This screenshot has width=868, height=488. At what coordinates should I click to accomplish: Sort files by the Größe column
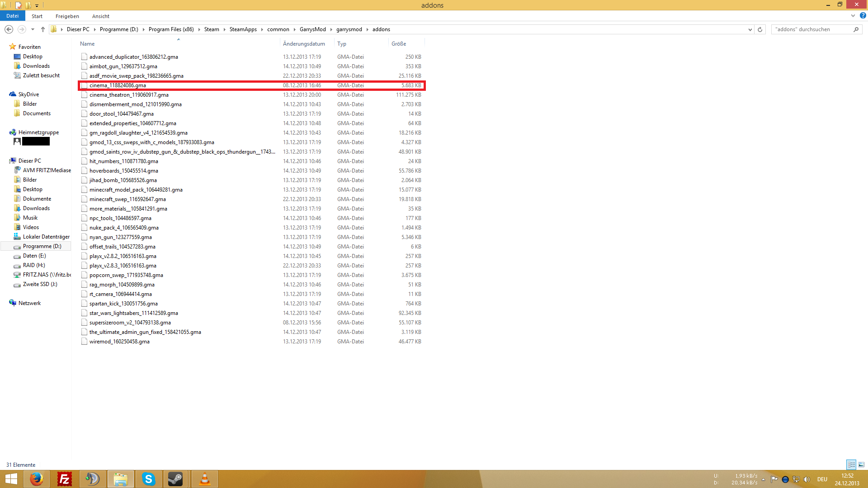[x=406, y=44]
